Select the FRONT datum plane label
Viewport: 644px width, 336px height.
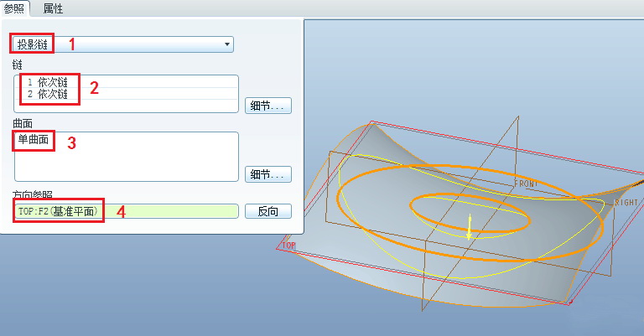tap(526, 184)
